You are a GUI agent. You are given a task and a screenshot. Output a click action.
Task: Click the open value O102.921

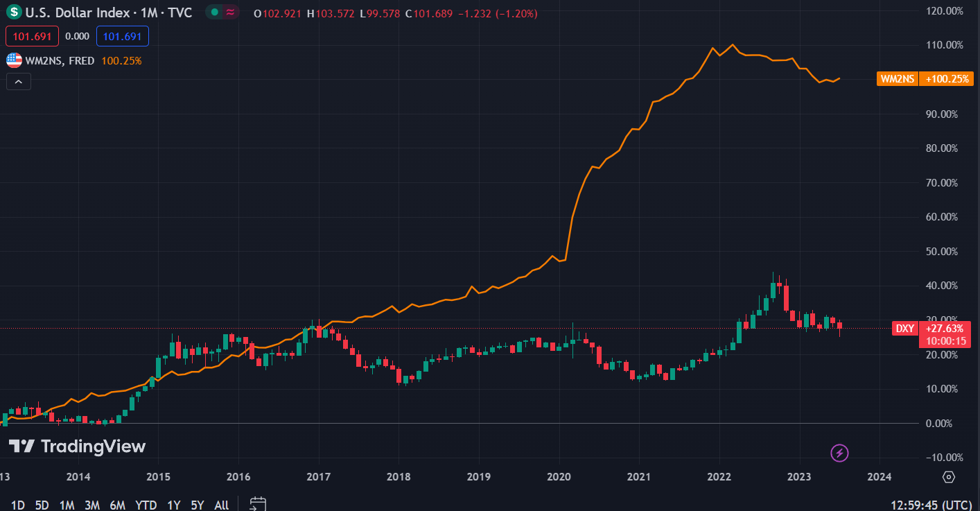click(x=278, y=14)
